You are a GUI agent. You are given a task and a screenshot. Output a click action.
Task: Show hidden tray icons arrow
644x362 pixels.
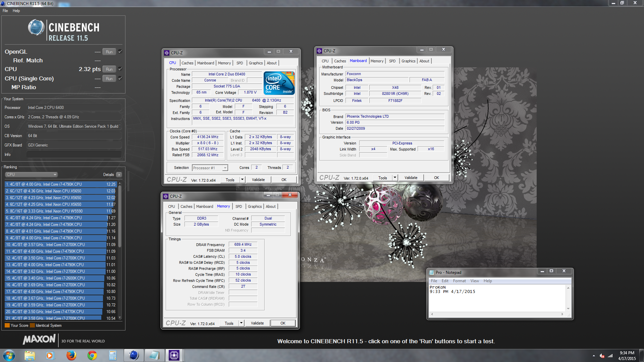coord(594,356)
